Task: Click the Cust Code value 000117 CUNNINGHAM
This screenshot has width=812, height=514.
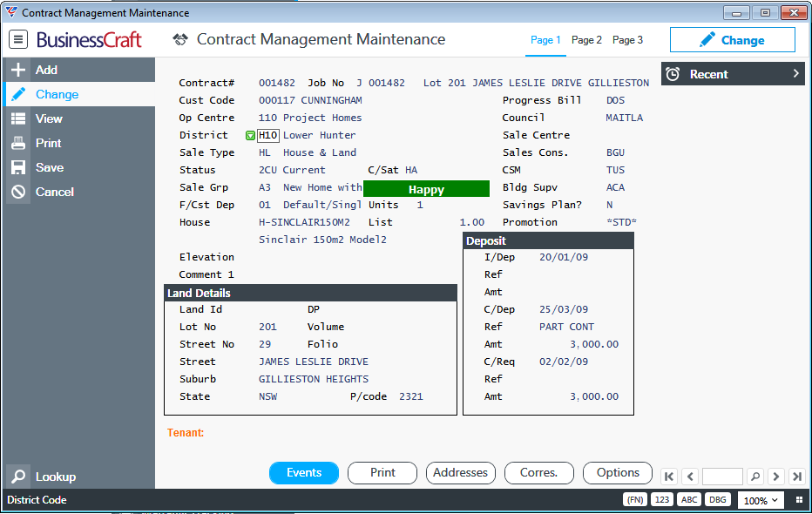Action: coord(310,100)
